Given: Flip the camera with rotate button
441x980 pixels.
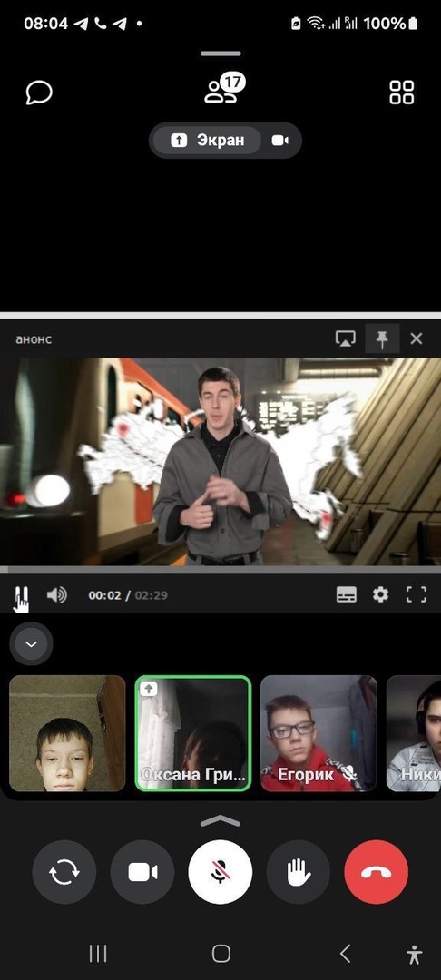Looking at the screenshot, I should click(64, 872).
